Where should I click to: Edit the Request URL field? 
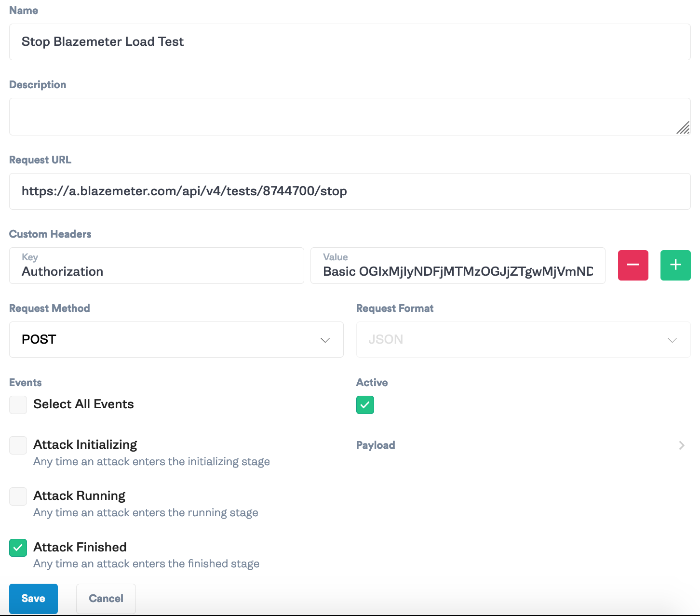point(350,191)
